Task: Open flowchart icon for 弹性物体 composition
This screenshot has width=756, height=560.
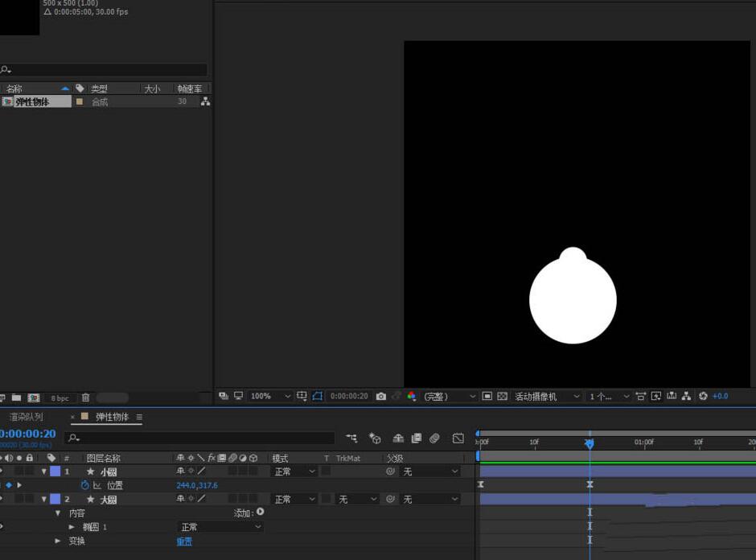Action: tap(205, 102)
